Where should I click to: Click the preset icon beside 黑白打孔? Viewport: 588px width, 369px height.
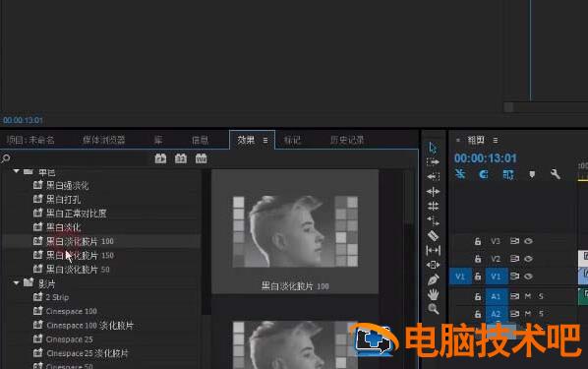click(37, 199)
